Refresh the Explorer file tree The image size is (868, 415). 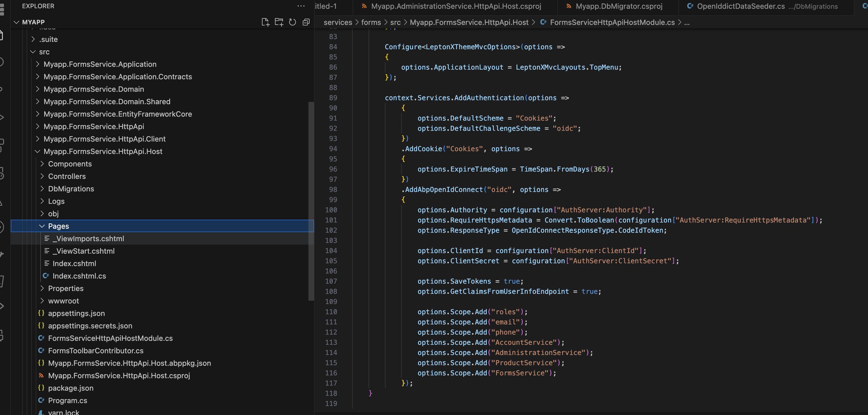point(293,22)
